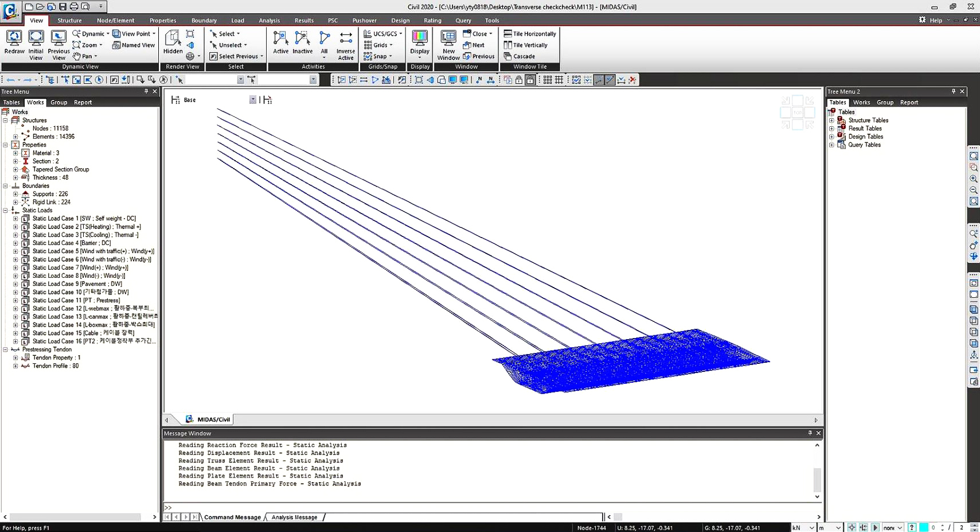This screenshot has width=980, height=532.
Task: Click the New Window icon
Action: (x=448, y=38)
